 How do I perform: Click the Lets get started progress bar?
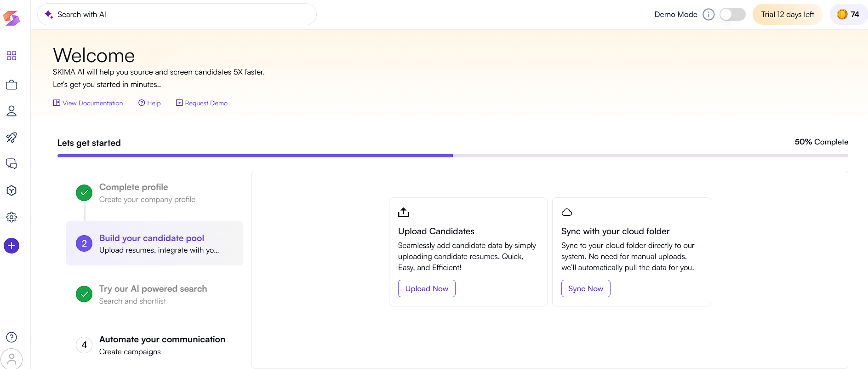point(452,156)
